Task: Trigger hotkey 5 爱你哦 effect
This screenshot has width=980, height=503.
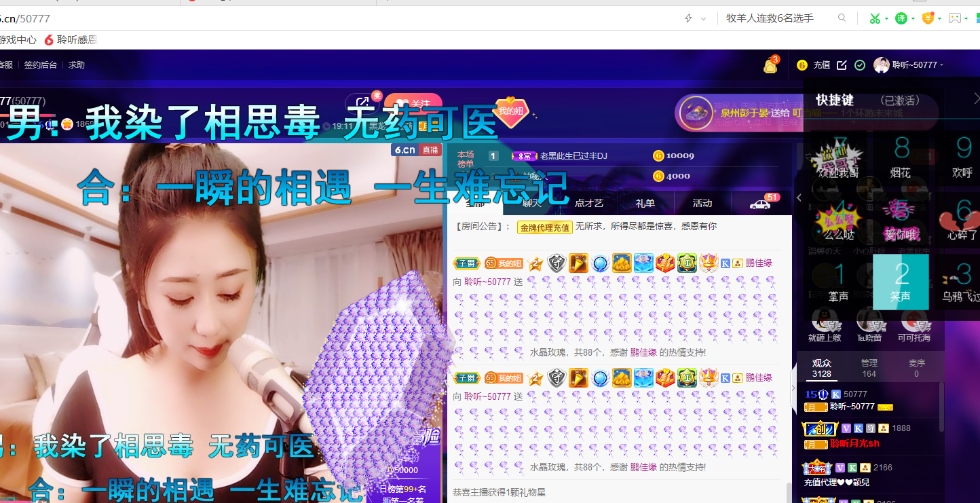Action: point(901,220)
